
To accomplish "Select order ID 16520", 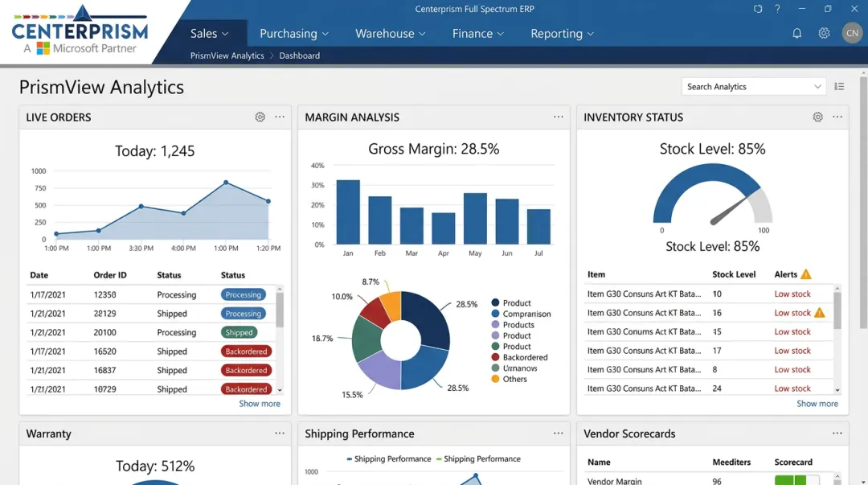I will 104,351.
